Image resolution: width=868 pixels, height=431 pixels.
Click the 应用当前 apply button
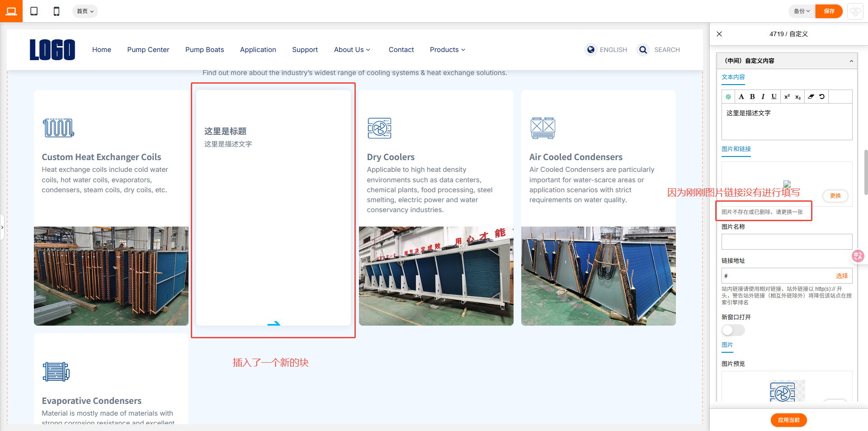click(788, 420)
